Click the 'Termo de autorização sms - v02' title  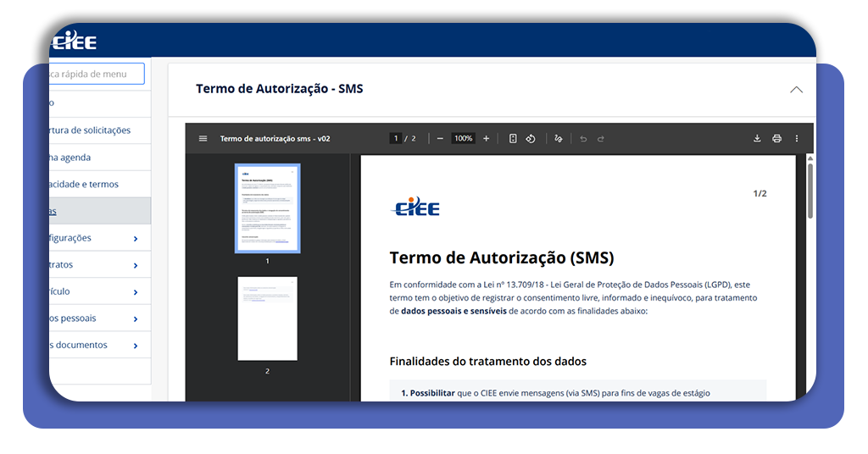[275, 139]
